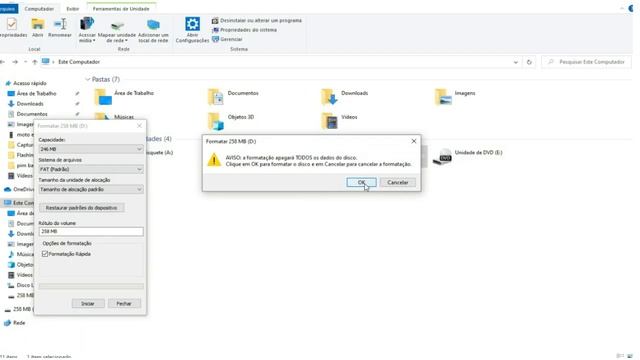640x360 pixels.
Task: Click Cancelar in the warning dialog
Action: pos(398,182)
